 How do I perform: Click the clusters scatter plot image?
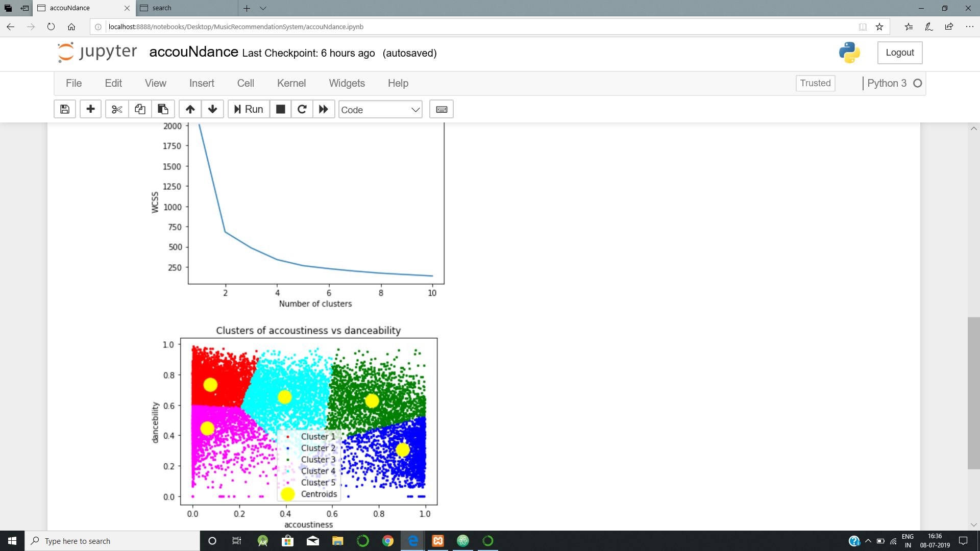tap(294, 428)
